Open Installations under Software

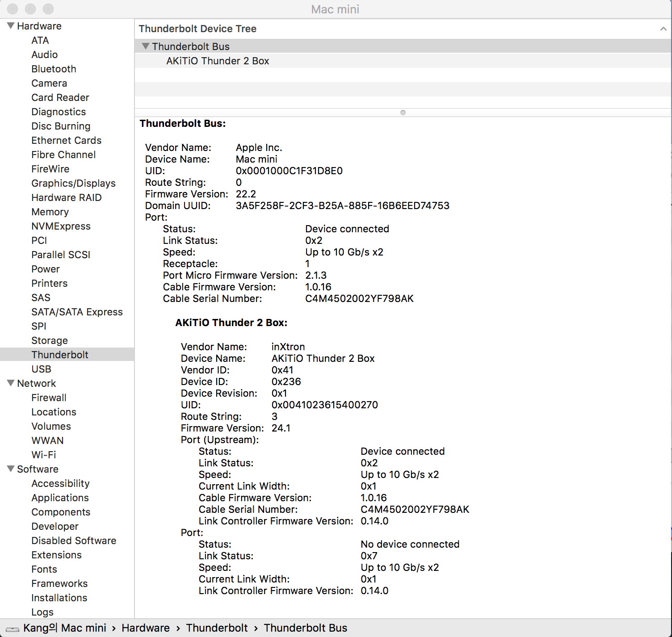59,598
